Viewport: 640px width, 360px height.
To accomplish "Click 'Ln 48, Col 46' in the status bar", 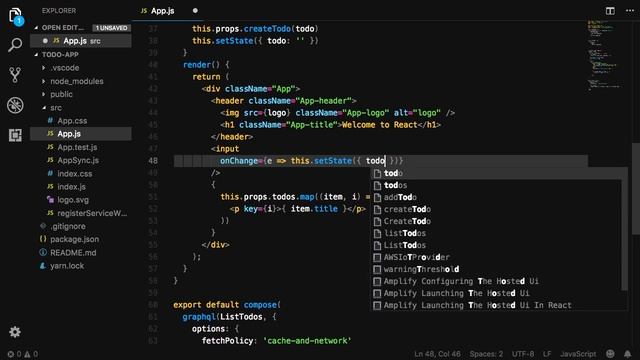I will (x=437, y=354).
